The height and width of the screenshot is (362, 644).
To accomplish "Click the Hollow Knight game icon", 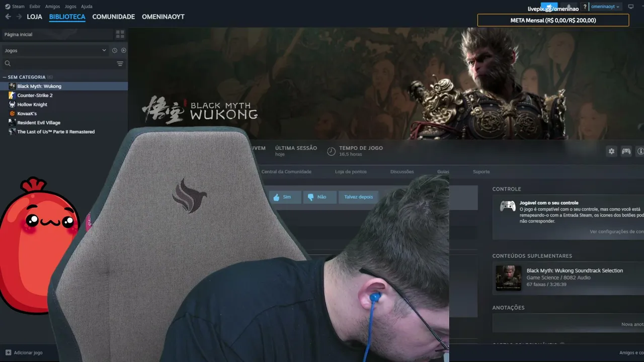I will pyautogui.click(x=12, y=105).
